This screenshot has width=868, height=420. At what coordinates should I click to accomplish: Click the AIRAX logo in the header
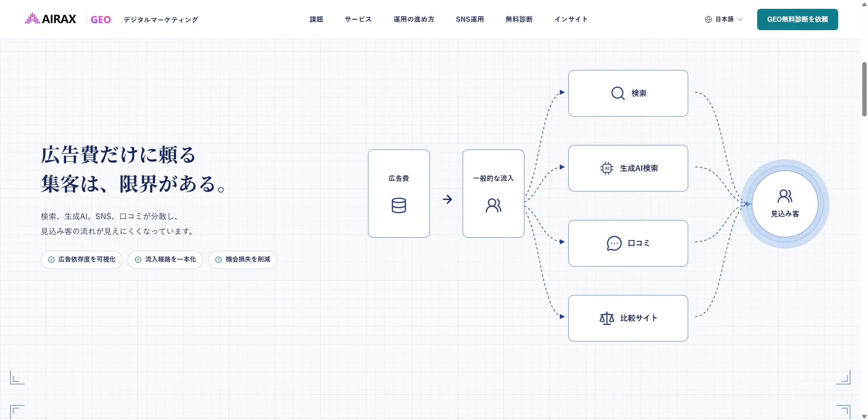point(50,19)
